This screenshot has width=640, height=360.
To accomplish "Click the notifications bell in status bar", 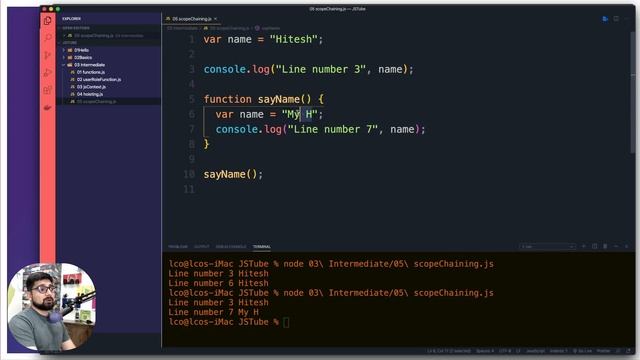I will 628,351.
